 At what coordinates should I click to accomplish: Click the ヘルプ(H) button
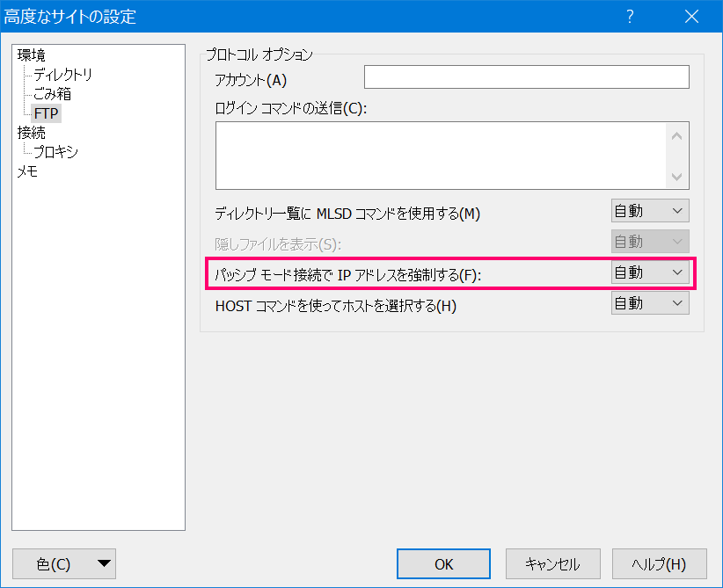pyautogui.click(x=660, y=563)
